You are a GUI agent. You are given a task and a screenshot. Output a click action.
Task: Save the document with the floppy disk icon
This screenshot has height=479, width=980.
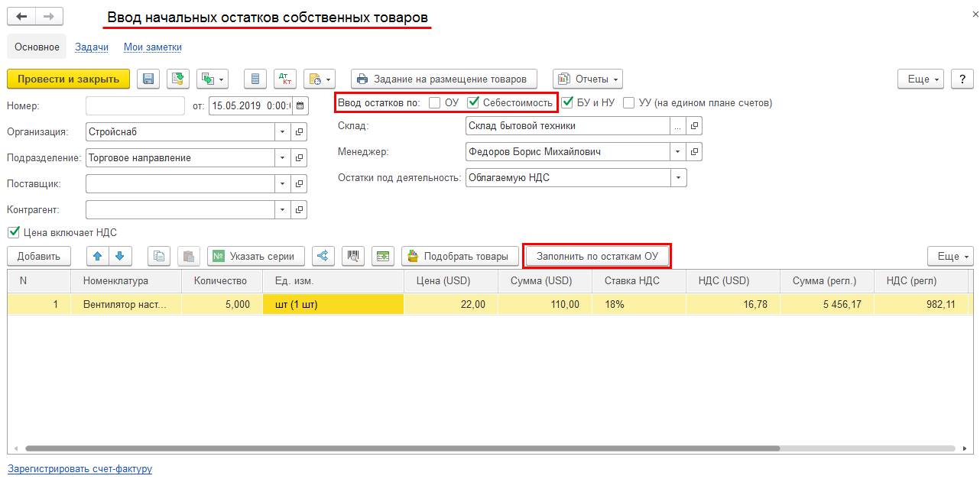148,79
